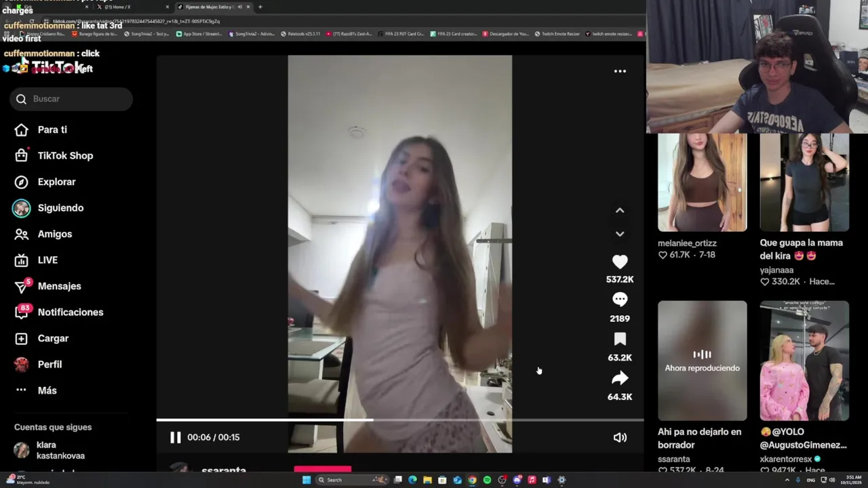The height and width of the screenshot is (488, 868).
Task: Open the Siguiendo feed
Action: coord(49,208)
